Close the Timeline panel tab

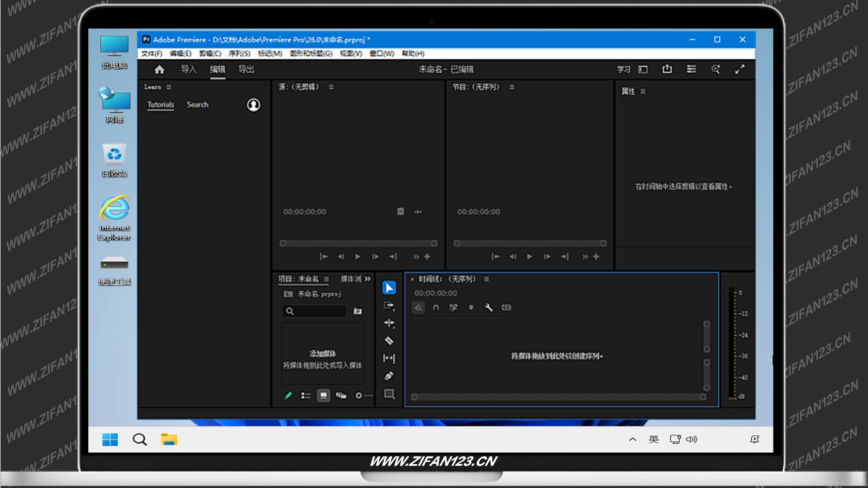(412, 279)
